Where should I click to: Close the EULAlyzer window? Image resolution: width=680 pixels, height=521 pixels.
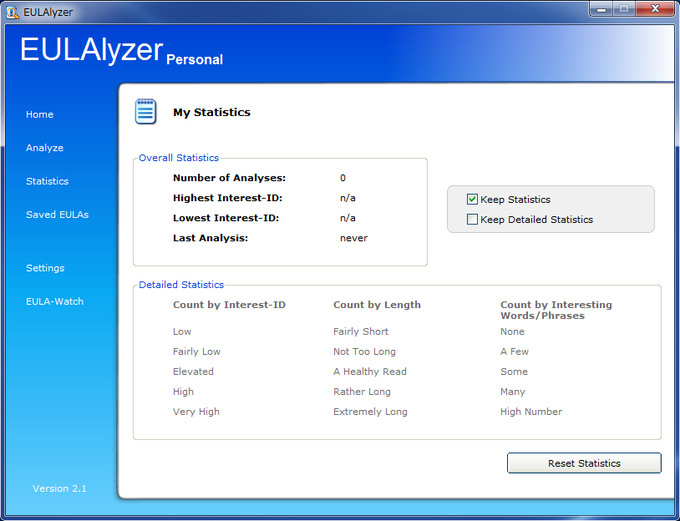655,9
